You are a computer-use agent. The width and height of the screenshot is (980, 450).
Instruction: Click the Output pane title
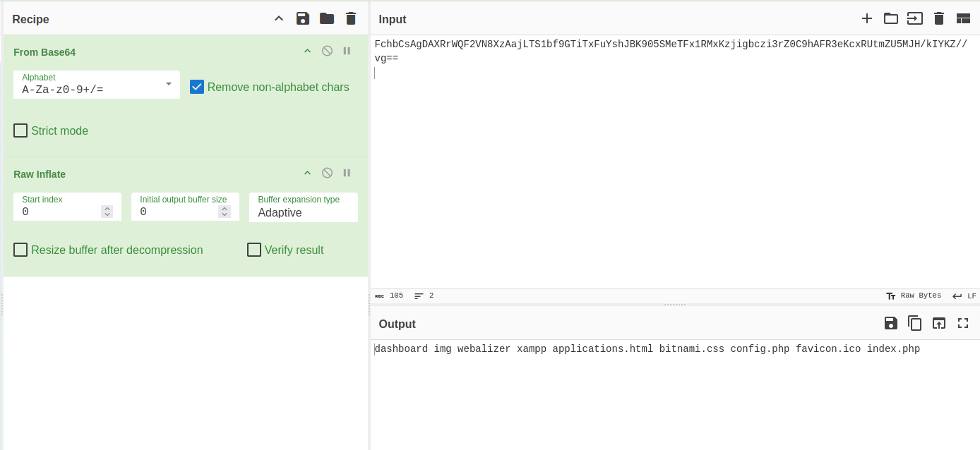[x=398, y=324]
